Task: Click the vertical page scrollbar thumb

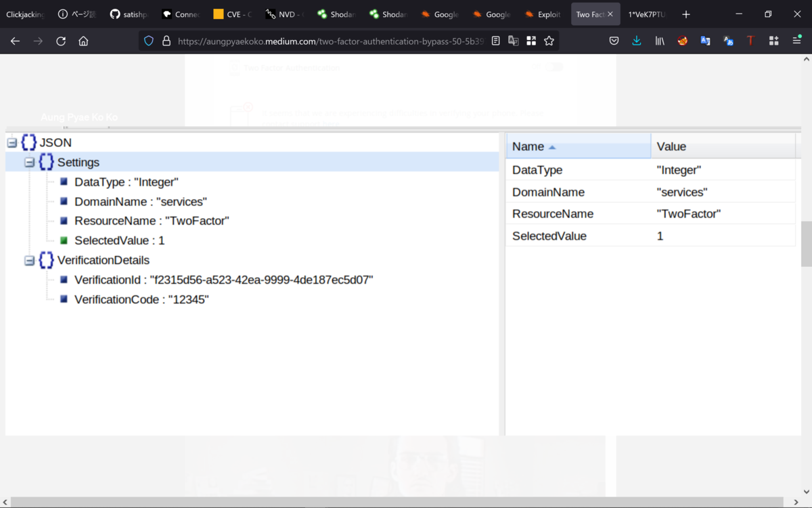Action: 806,244
